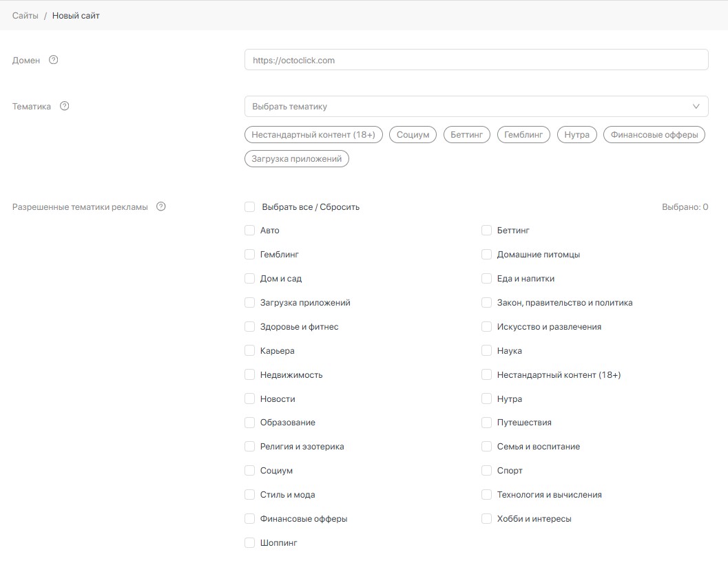Pick the Социум quick tag
This screenshot has width=728, height=563.
coord(413,135)
